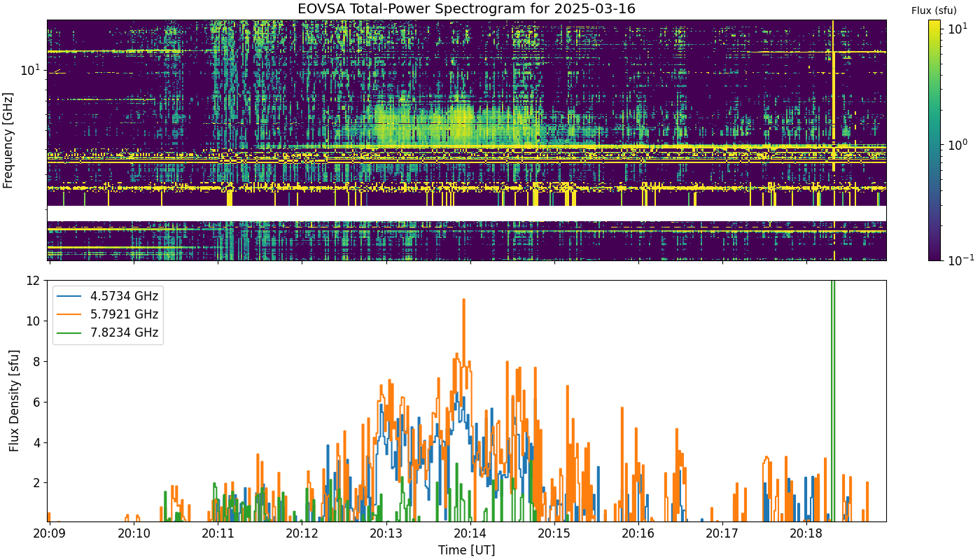Viewport: 980px width, 560px height.
Task: Click the 20:18 time tick label
Action: point(806,533)
